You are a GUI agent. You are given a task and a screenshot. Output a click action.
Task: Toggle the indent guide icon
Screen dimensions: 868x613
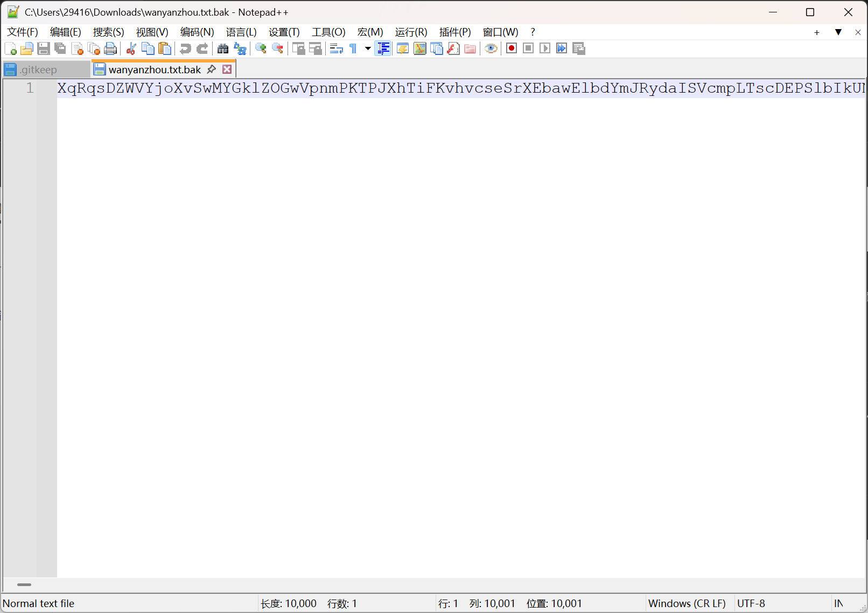click(383, 49)
